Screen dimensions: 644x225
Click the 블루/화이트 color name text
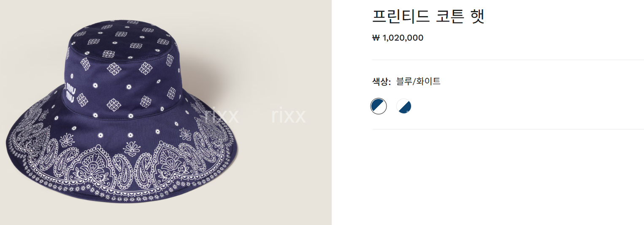(418, 82)
